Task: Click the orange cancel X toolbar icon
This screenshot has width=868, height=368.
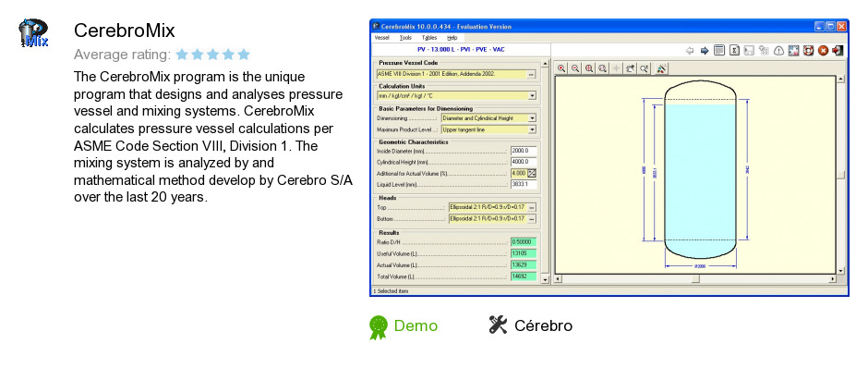Action: (823, 51)
